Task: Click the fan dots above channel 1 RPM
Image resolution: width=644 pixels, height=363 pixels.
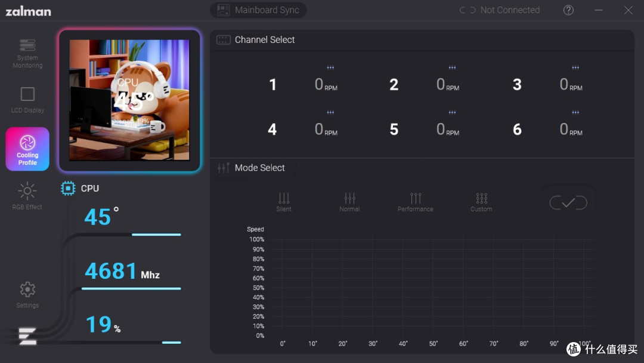Action: [330, 67]
